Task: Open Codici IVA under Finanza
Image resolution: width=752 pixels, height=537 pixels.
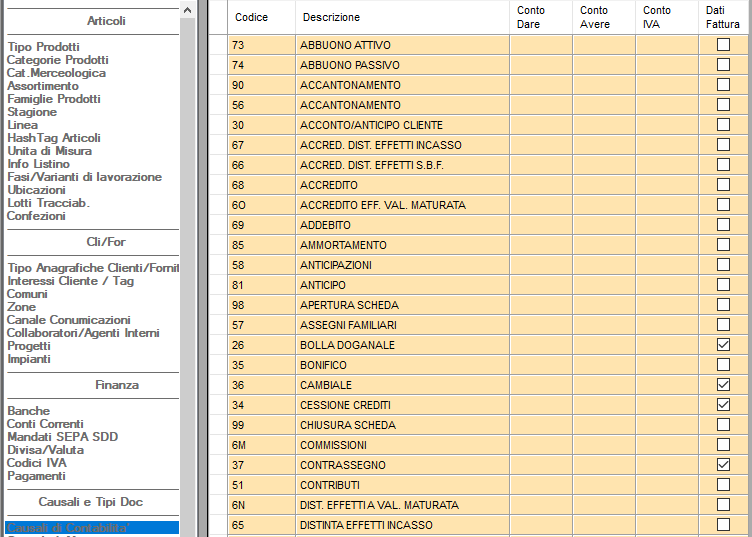Action: pyautogui.click(x=37, y=463)
